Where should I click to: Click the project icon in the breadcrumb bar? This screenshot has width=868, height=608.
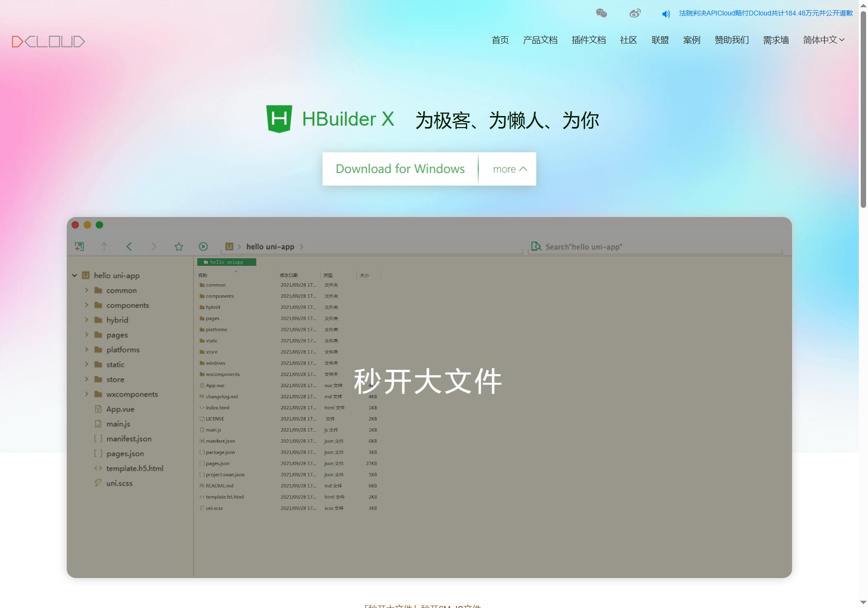(x=229, y=246)
